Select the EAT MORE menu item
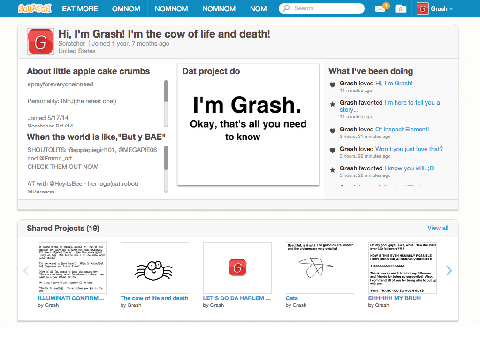 tap(80, 9)
